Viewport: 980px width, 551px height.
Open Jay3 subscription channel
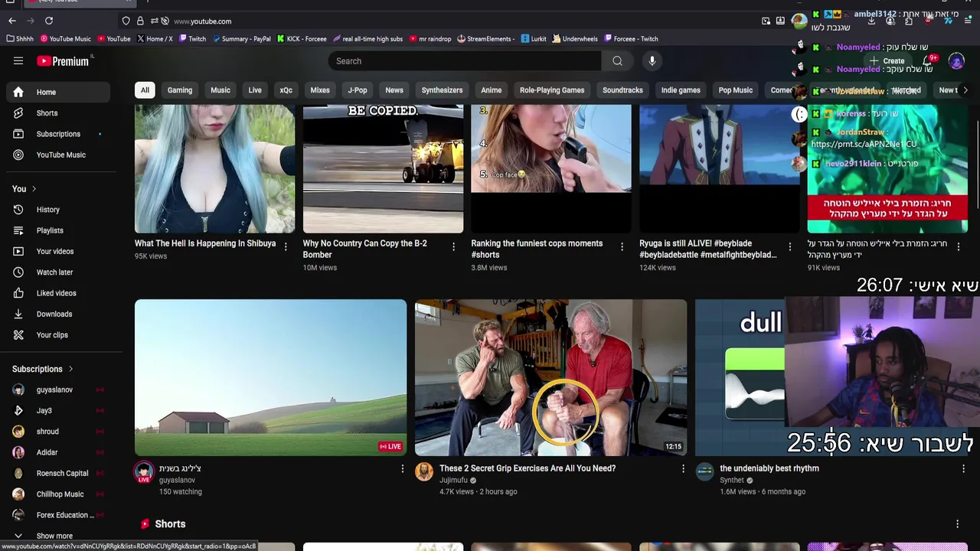click(58, 411)
